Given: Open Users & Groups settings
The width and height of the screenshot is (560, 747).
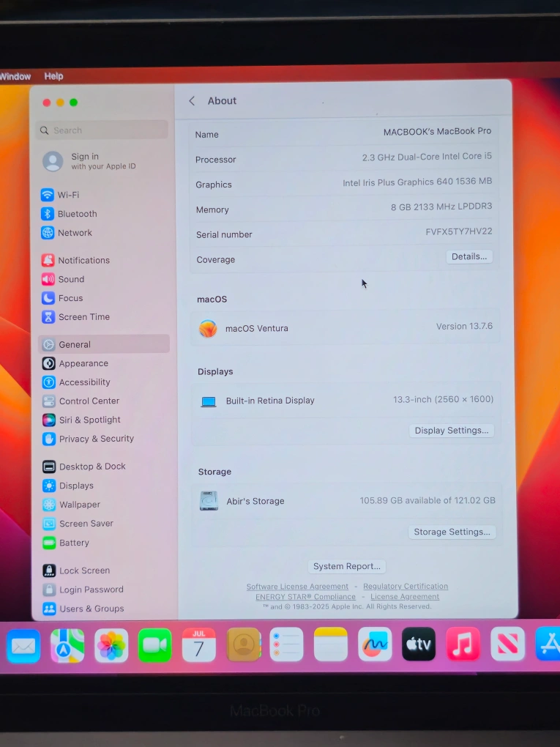Looking at the screenshot, I should 83,609.
